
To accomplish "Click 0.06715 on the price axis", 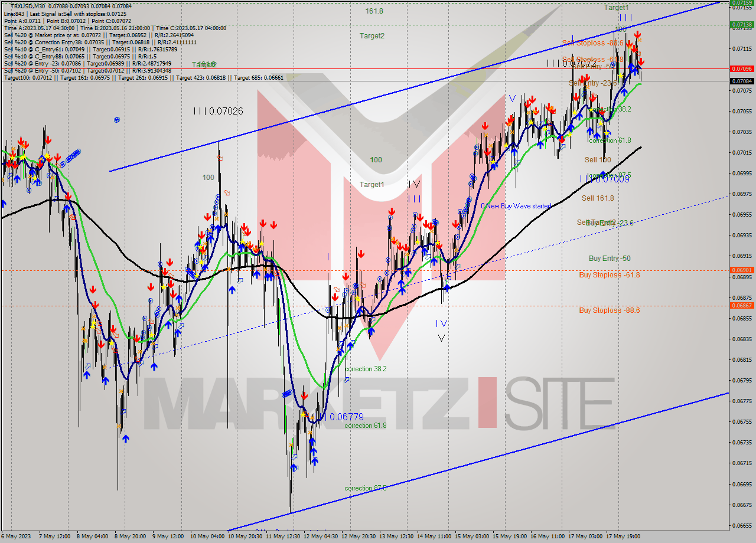I will coord(742,463).
